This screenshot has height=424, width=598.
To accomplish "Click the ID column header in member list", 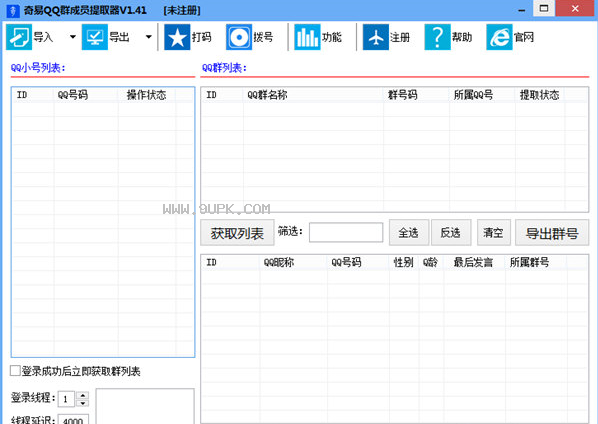I will tap(231, 262).
